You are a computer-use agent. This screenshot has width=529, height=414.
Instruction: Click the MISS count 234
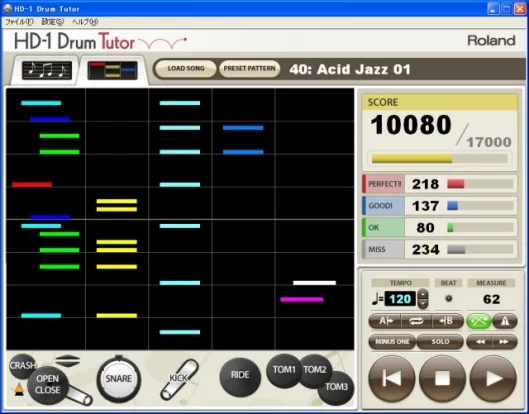425,250
